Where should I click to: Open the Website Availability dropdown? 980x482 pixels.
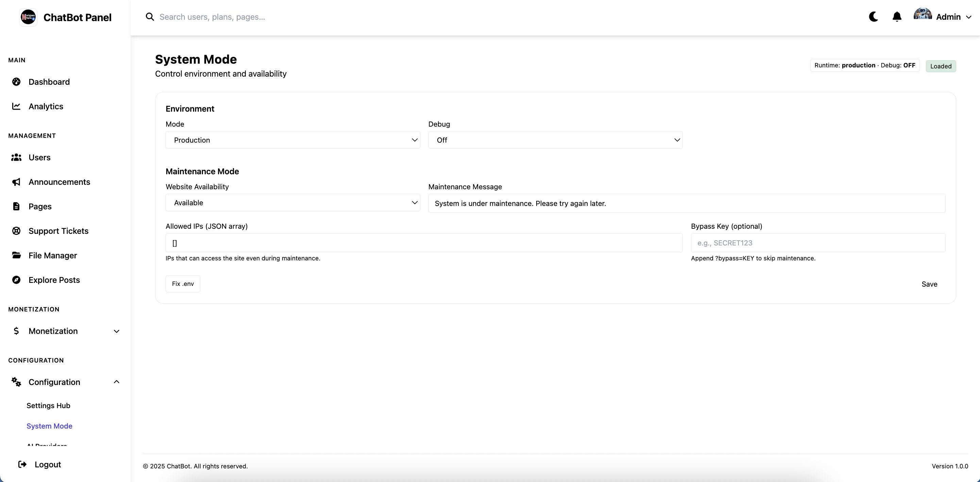(292, 203)
